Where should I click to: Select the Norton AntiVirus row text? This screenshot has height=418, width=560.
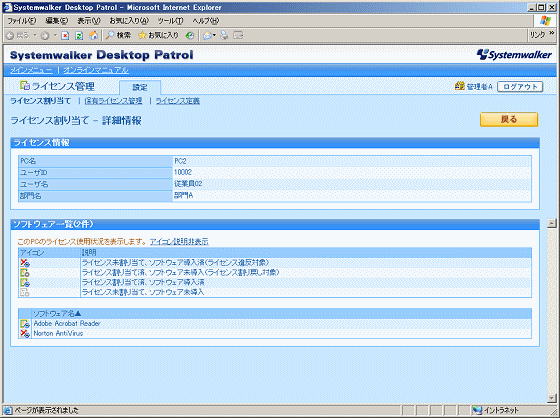click(58, 334)
